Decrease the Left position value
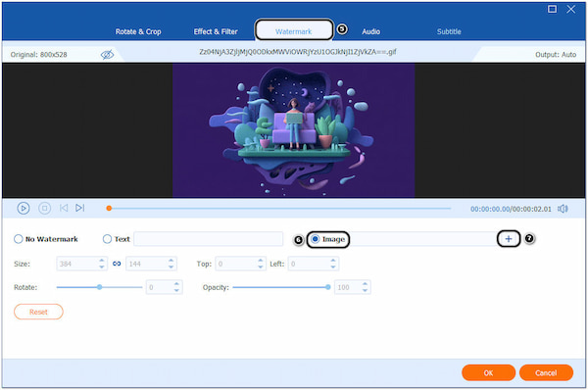 (333, 267)
